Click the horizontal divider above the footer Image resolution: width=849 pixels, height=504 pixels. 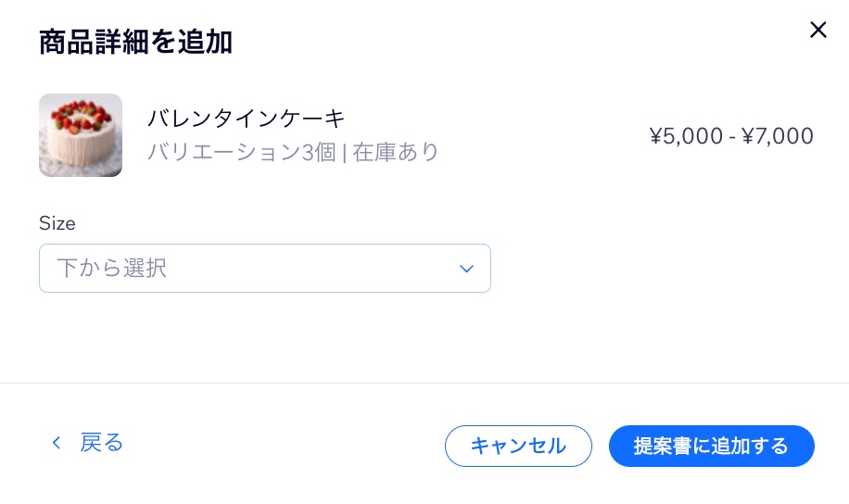tap(424, 383)
